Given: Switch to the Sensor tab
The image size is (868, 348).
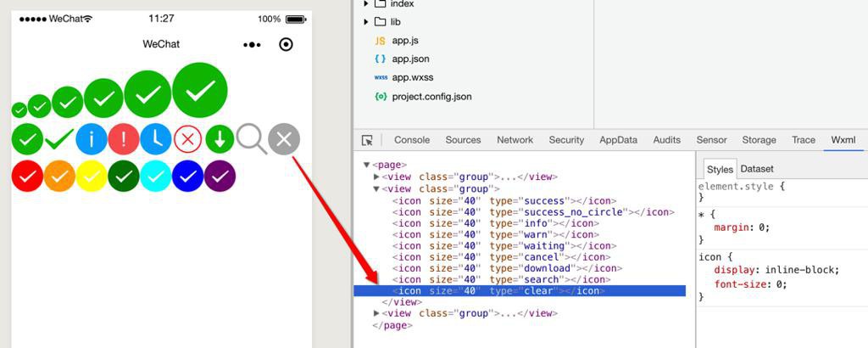Looking at the screenshot, I should (x=711, y=140).
